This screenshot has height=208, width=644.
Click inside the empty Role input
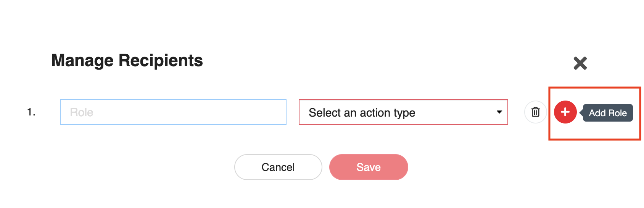(173, 112)
